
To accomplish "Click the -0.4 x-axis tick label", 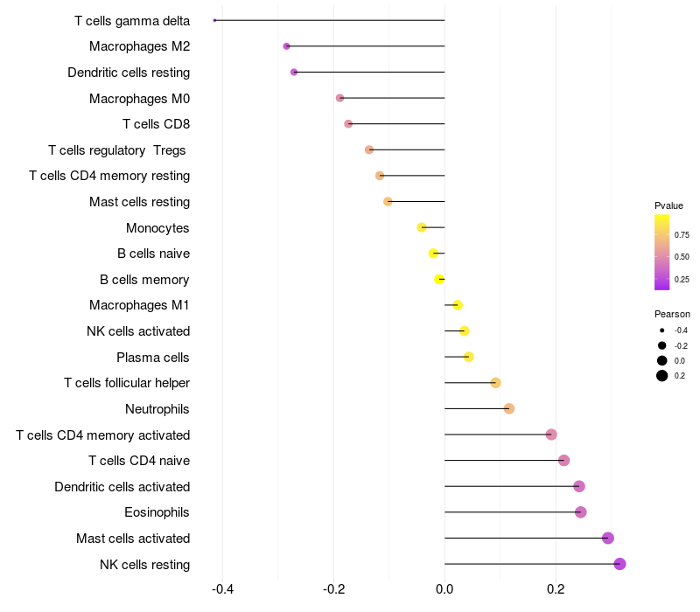I will pyautogui.click(x=222, y=589).
